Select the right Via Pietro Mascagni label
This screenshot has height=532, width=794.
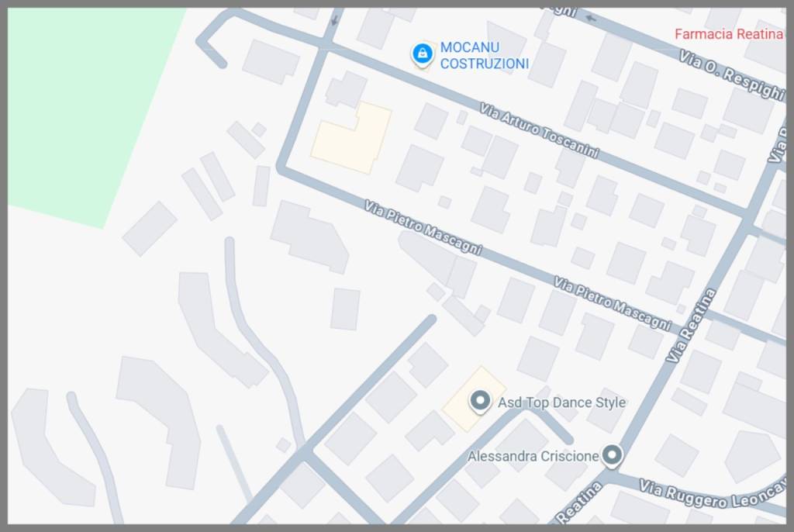pos(612,303)
